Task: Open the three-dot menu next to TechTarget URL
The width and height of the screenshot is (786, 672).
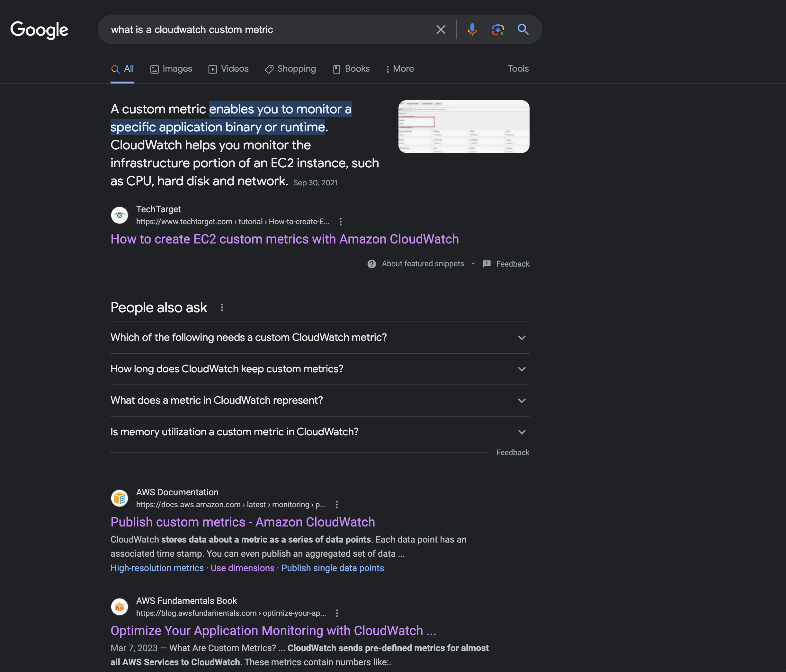Action: click(x=340, y=221)
